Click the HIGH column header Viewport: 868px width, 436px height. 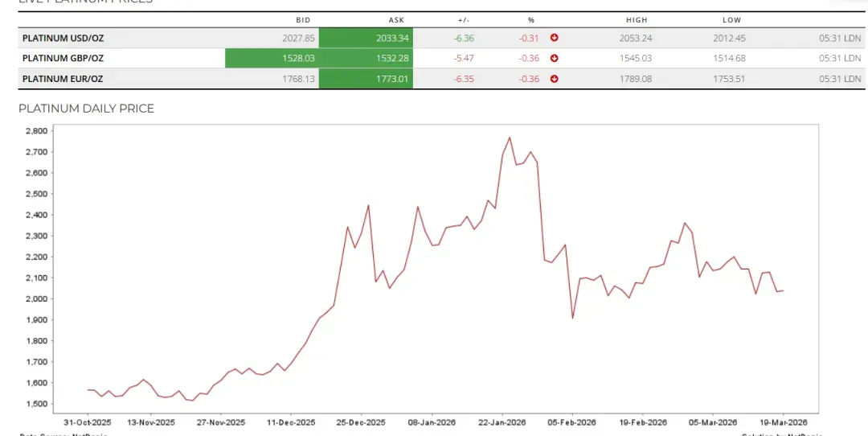pos(637,20)
